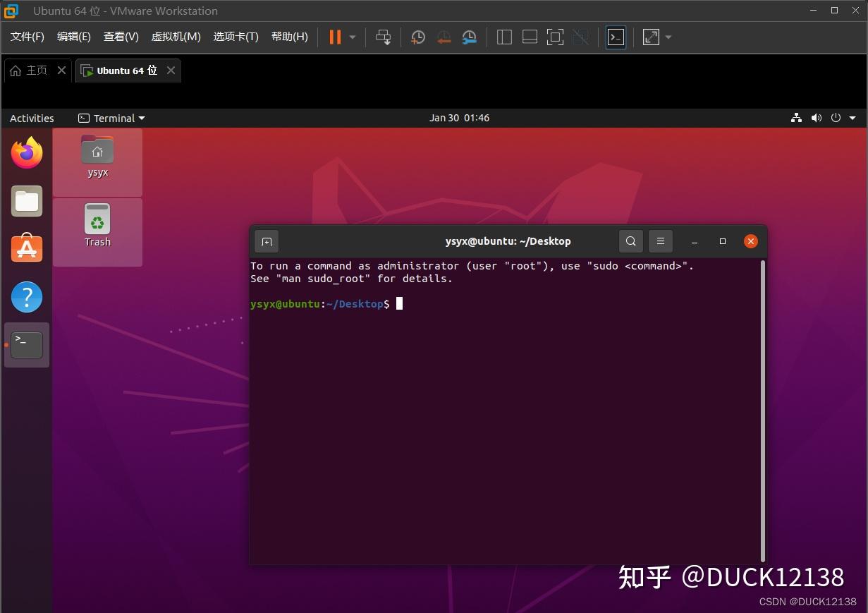Send Ctrl+Alt+Del to the guest OS
The width and height of the screenshot is (868, 613).
pyautogui.click(x=383, y=37)
